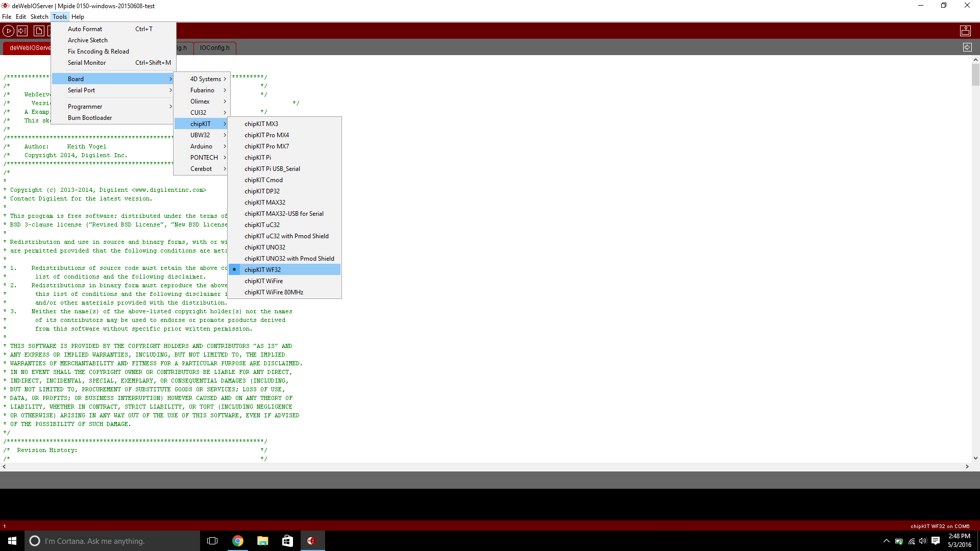
Task: Click the Serial Monitor toolbar icon
Action: pos(967,31)
